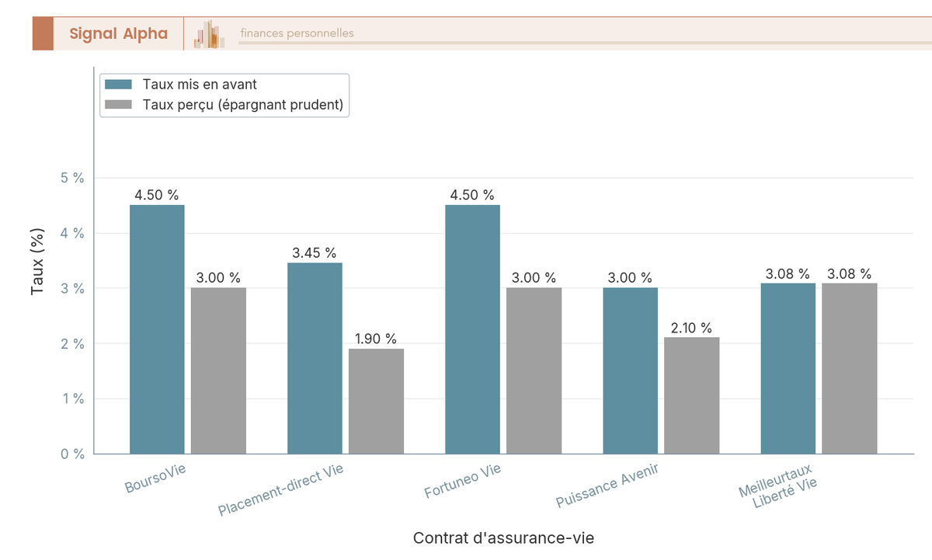Click the blue Placement-direct Vie bar
This screenshot has width=932, height=560.
point(315,358)
